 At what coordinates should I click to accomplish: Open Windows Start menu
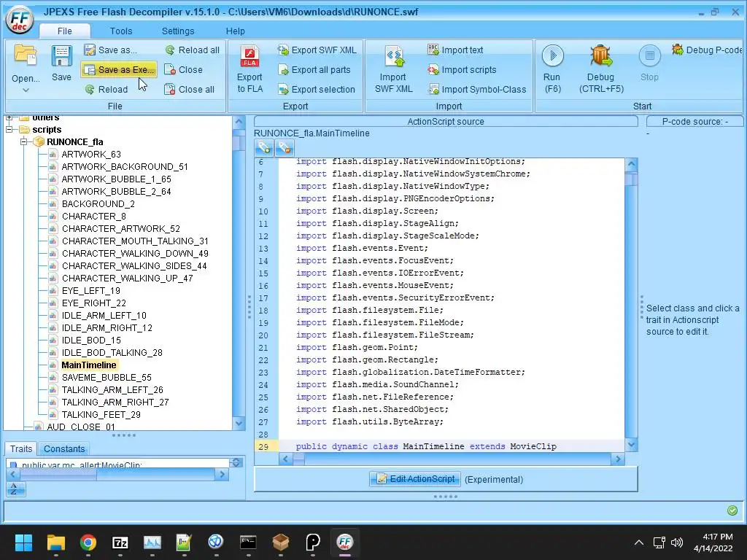(x=23, y=542)
